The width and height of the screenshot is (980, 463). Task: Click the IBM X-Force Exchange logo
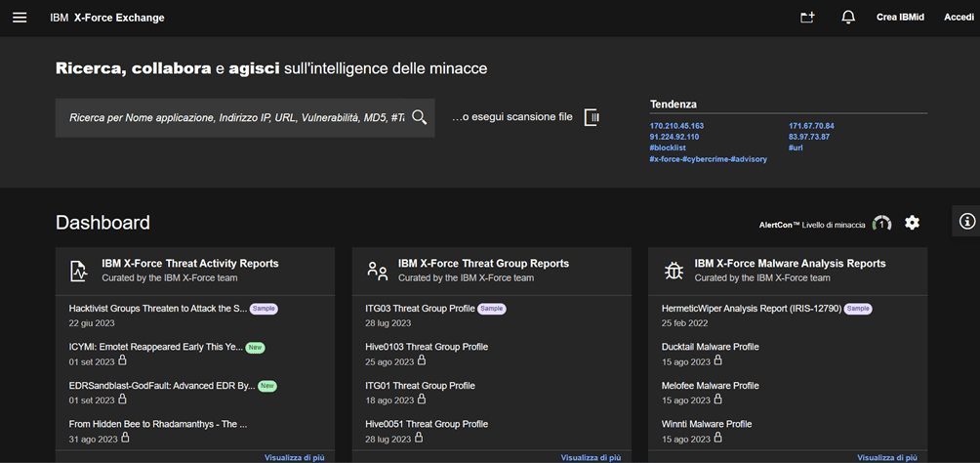click(106, 18)
